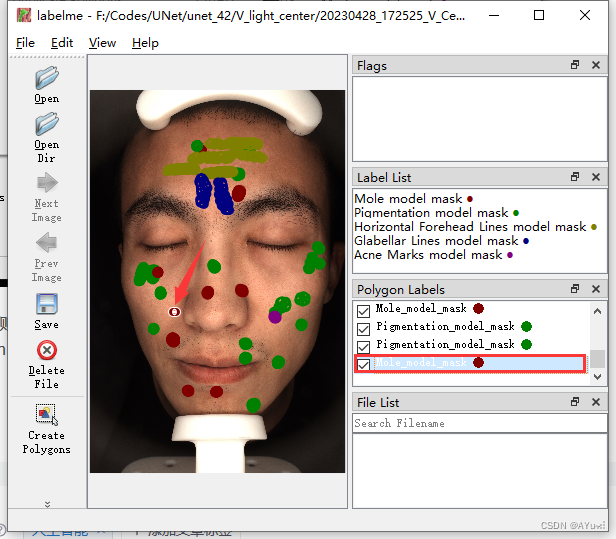Click the Search Filename field
The height and width of the screenshot is (539, 616).
[x=479, y=423]
